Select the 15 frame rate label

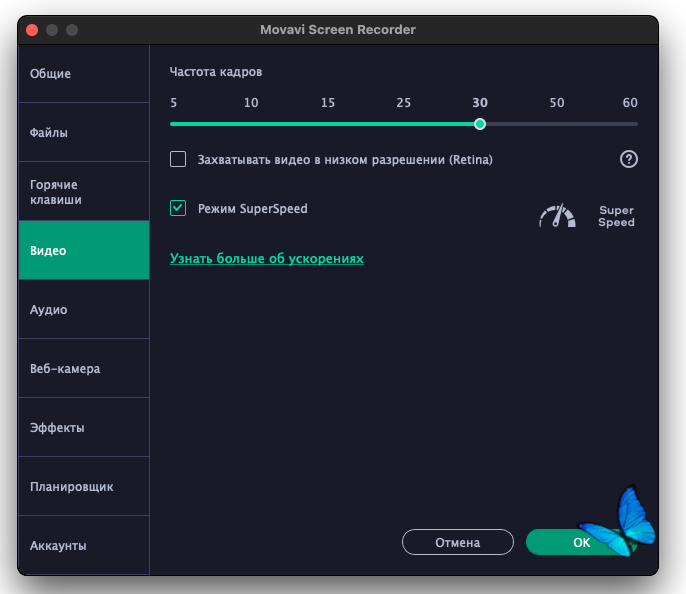tap(328, 103)
